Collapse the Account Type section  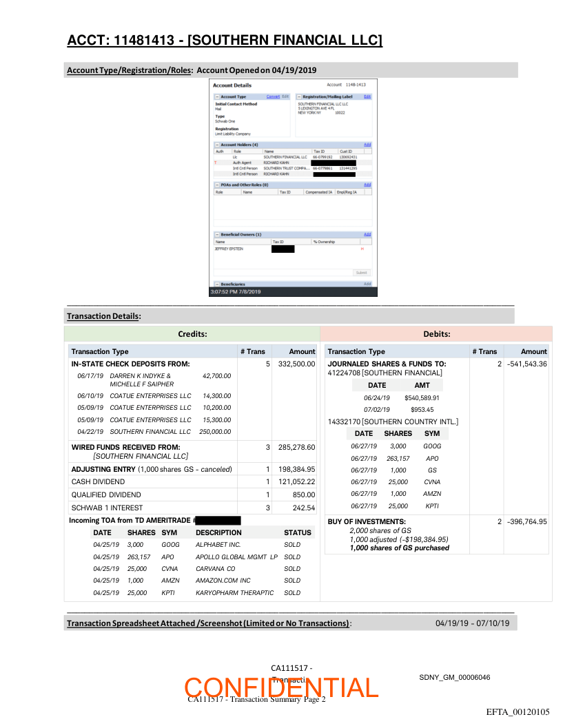(x=217, y=97)
